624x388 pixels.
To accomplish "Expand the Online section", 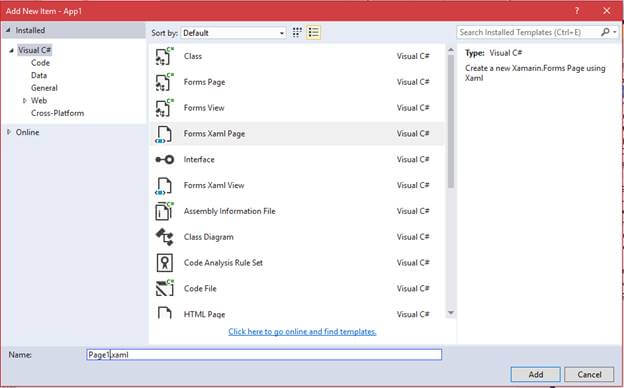I will coord(9,132).
